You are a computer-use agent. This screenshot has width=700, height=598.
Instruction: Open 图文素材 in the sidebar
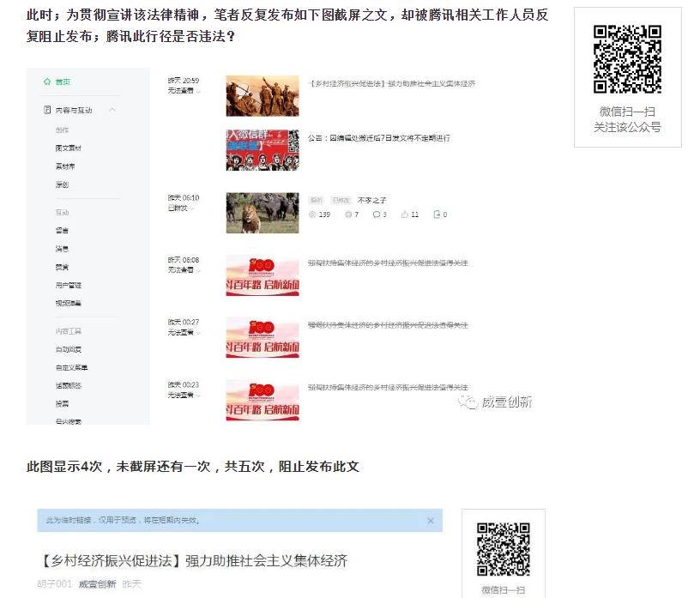point(69,148)
